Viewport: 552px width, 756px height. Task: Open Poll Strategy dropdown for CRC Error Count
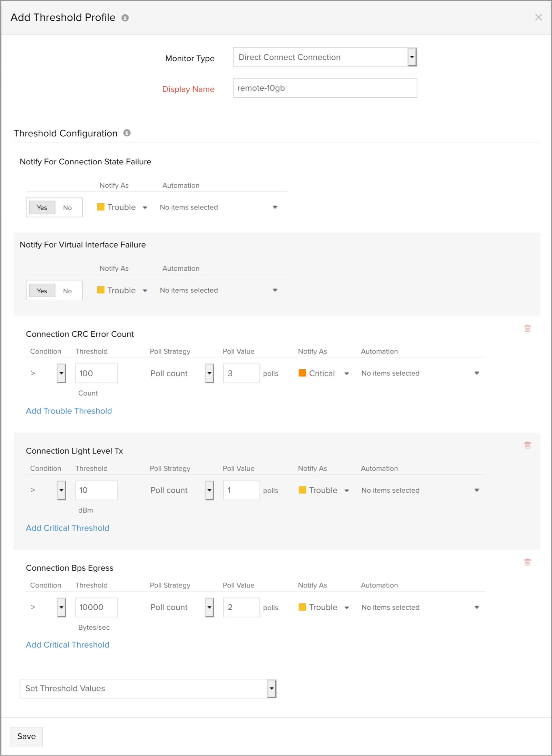(209, 373)
